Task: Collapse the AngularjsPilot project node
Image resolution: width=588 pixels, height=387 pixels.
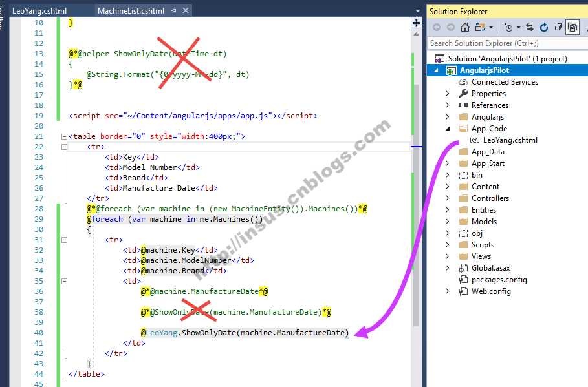Action: (x=436, y=70)
